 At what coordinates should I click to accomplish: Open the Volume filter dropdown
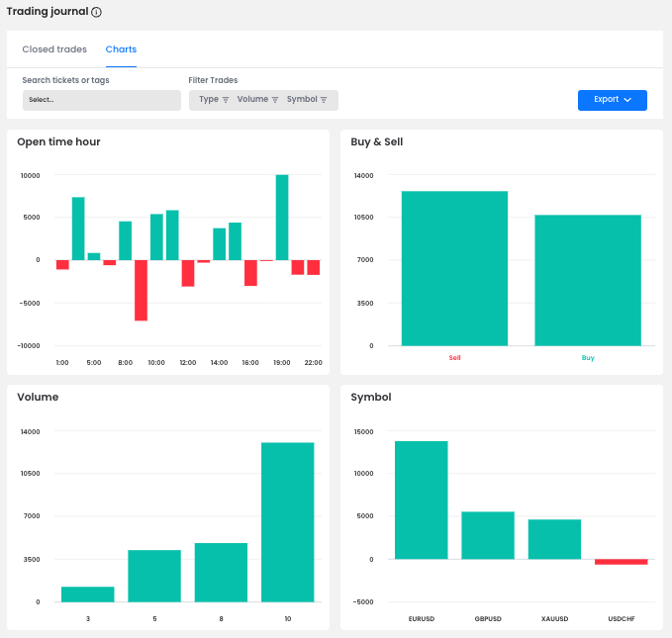(x=253, y=100)
